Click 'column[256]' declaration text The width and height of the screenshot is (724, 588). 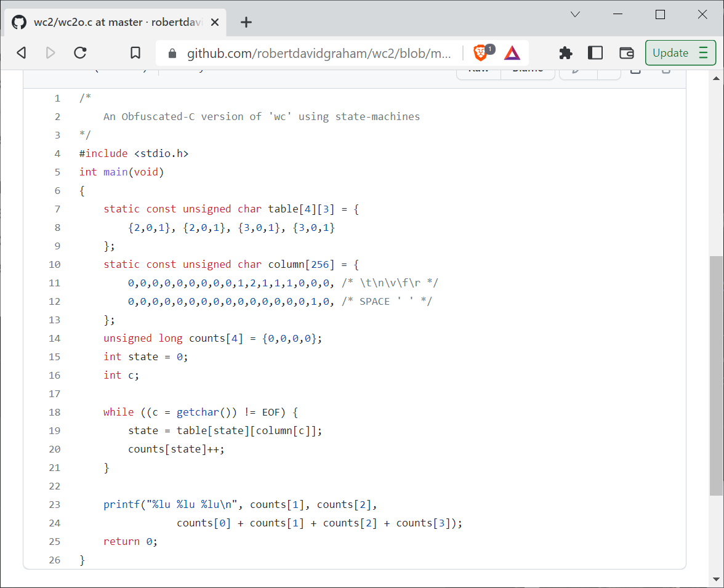point(300,264)
